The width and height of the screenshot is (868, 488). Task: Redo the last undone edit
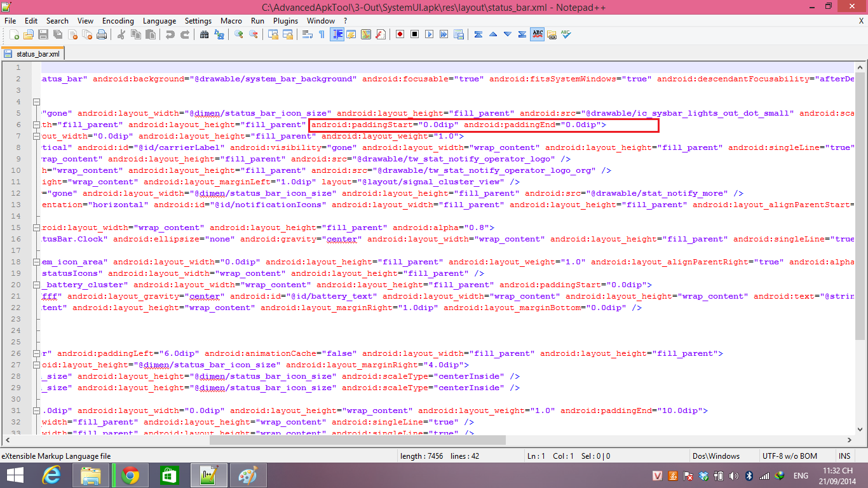184,34
